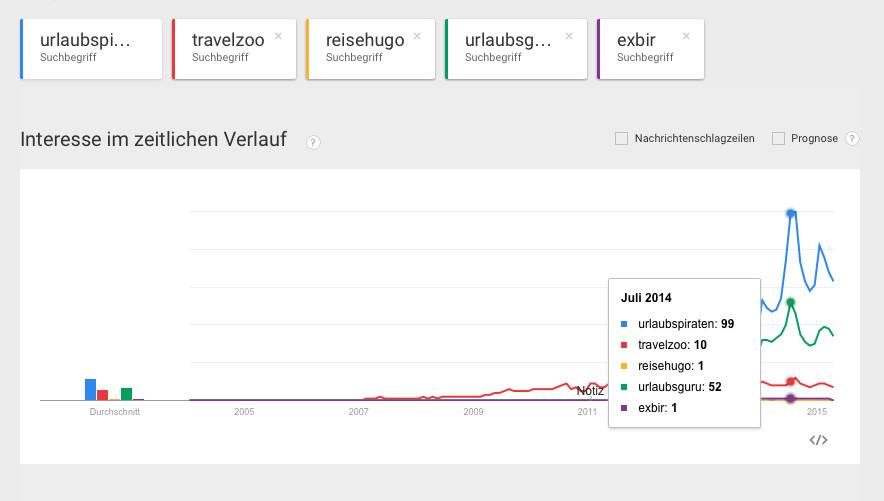Viewport: 884px width, 501px height.
Task: Click the Notiz label on the chart
Action: pos(590,391)
